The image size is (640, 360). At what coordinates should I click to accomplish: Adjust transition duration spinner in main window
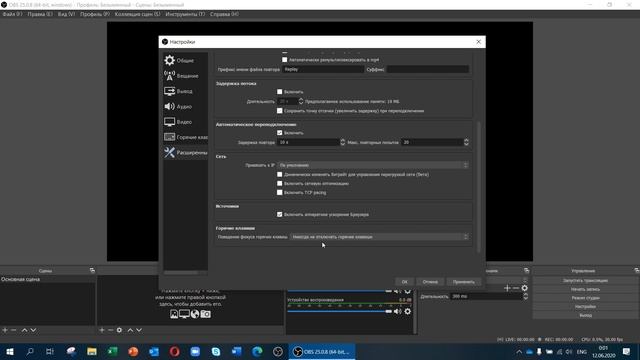pos(525,296)
